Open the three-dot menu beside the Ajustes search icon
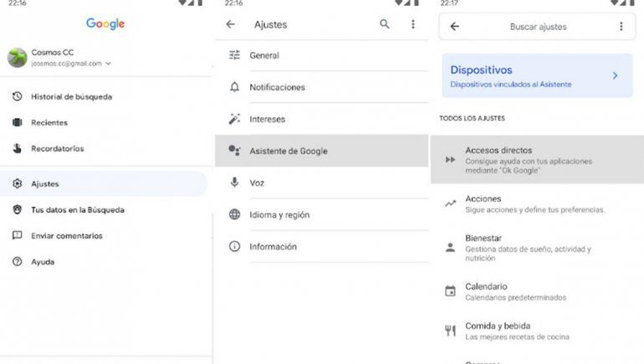This screenshot has width=644, height=364. pyautogui.click(x=412, y=25)
